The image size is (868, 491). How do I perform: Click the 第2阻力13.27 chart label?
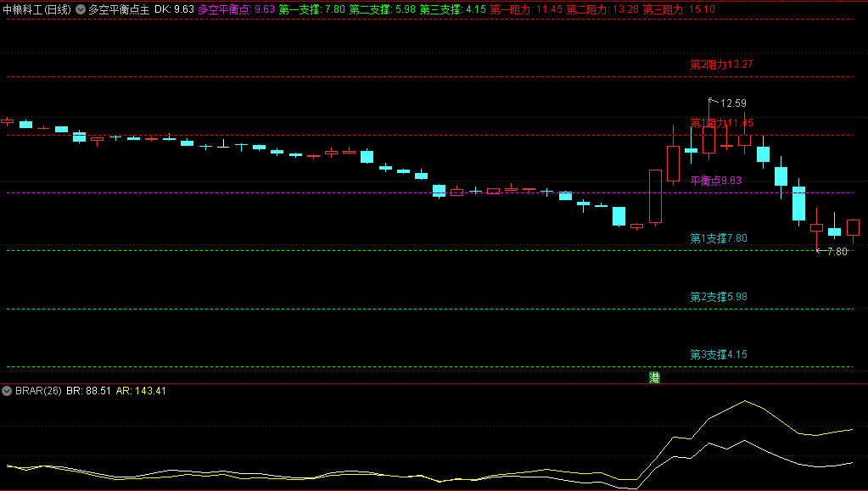pos(721,64)
